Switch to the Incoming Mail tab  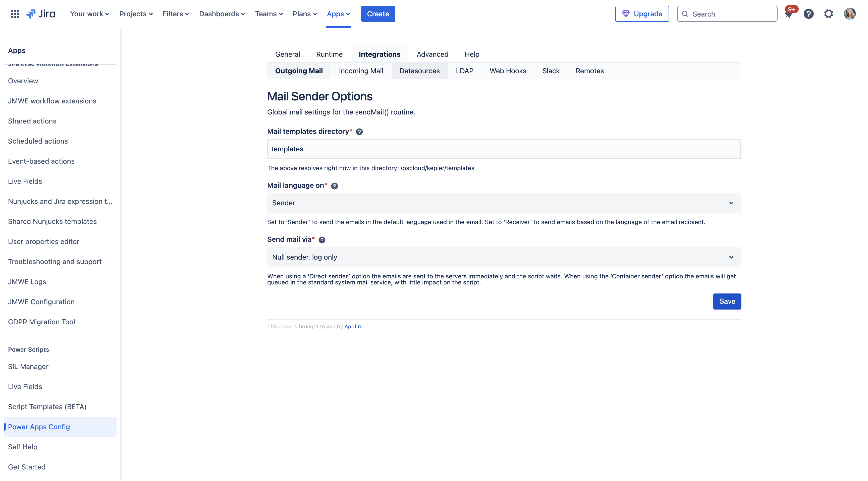pyautogui.click(x=361, y=71)
